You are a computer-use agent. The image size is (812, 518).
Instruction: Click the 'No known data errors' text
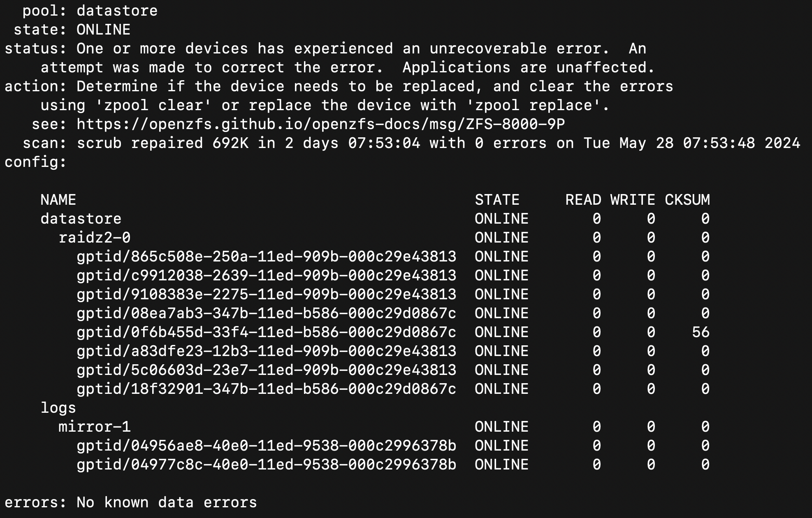(167, 502)
